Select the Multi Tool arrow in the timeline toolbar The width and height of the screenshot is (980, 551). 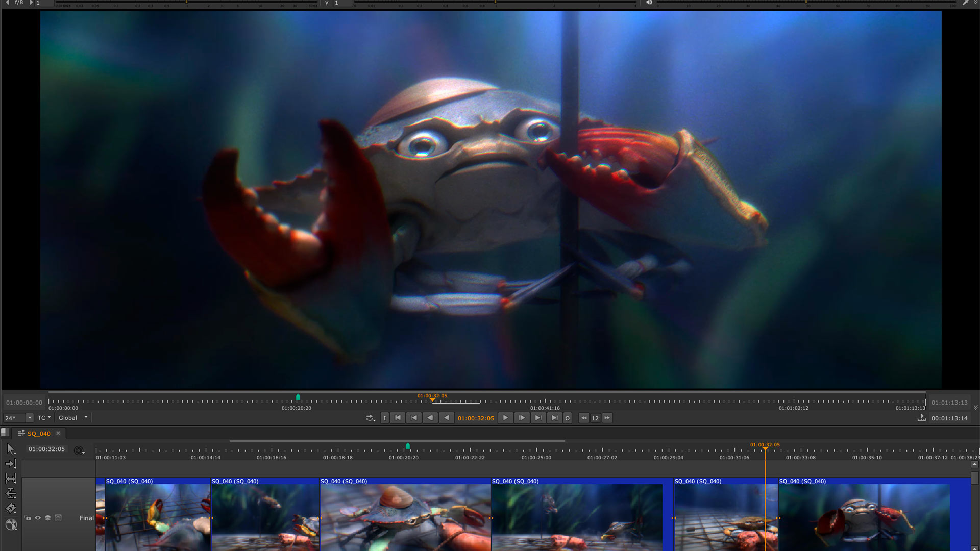(x=11, y=449)
